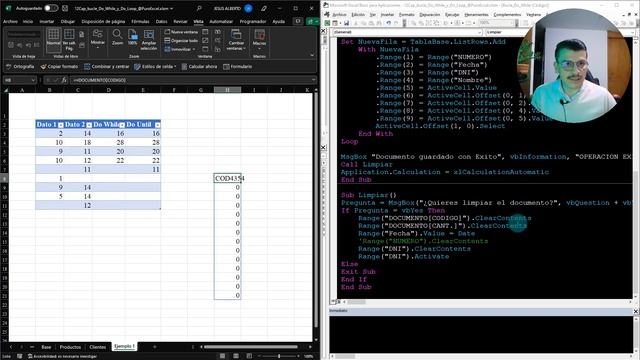Viewport: 640px width, 360px height.
Task: Click the Zoom magnifier ribbon button
Action: tap(117, 38)
